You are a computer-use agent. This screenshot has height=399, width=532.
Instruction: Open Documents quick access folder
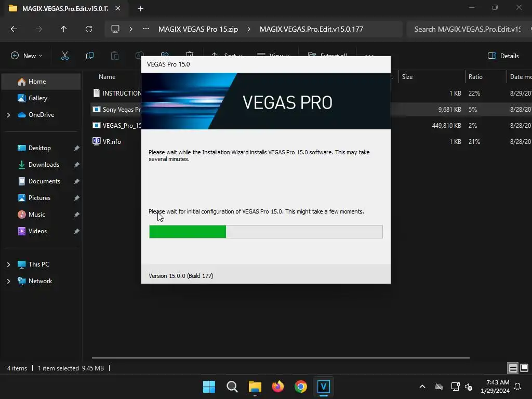[44, 181]
